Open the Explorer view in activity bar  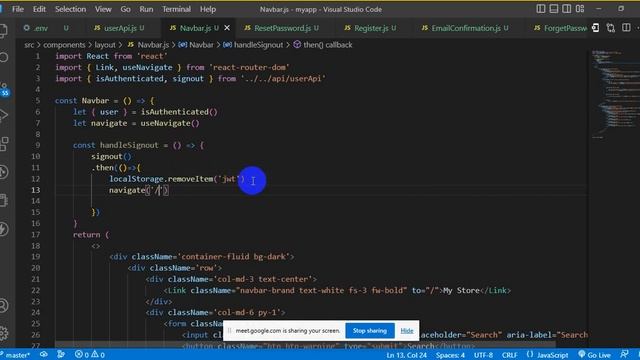(x=3, y=30)
